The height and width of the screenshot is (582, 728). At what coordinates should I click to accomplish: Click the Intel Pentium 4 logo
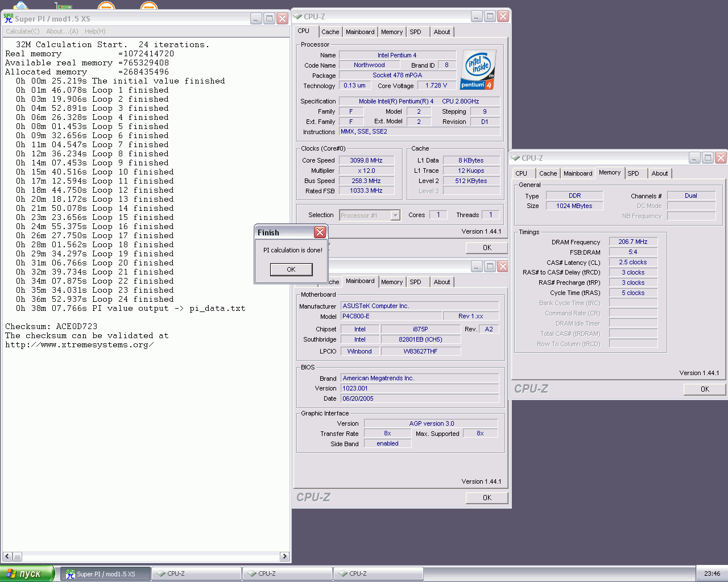coord(478,69)
